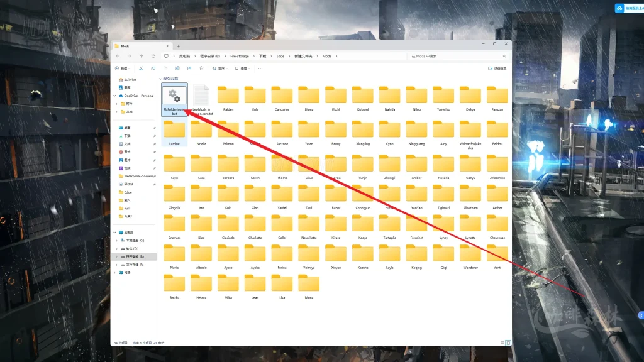Viewport: 644px width, 362px height.
Task: Click the Cut scissors icon in toolbar
Action: [141, 69]
